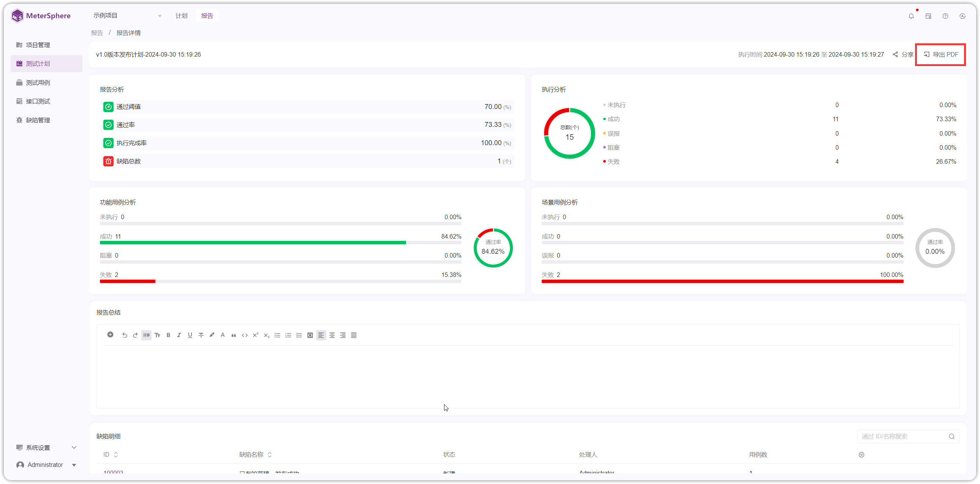Open 测试用例 in the sidebar

tap(46, 82)
